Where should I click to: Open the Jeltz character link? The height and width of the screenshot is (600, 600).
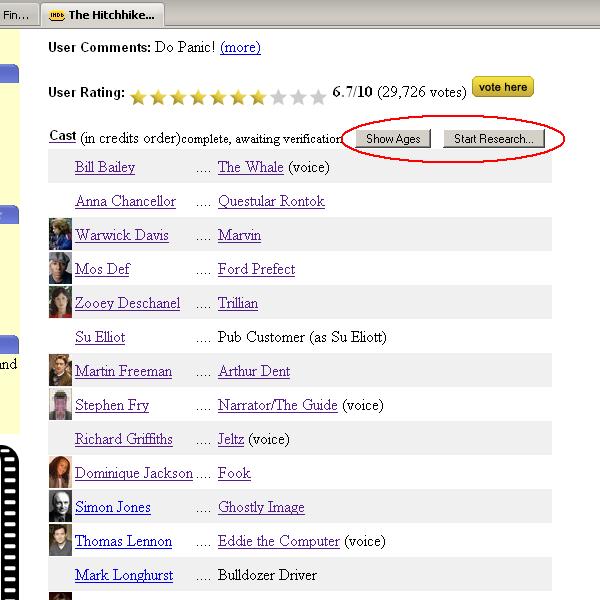(231, 439)
